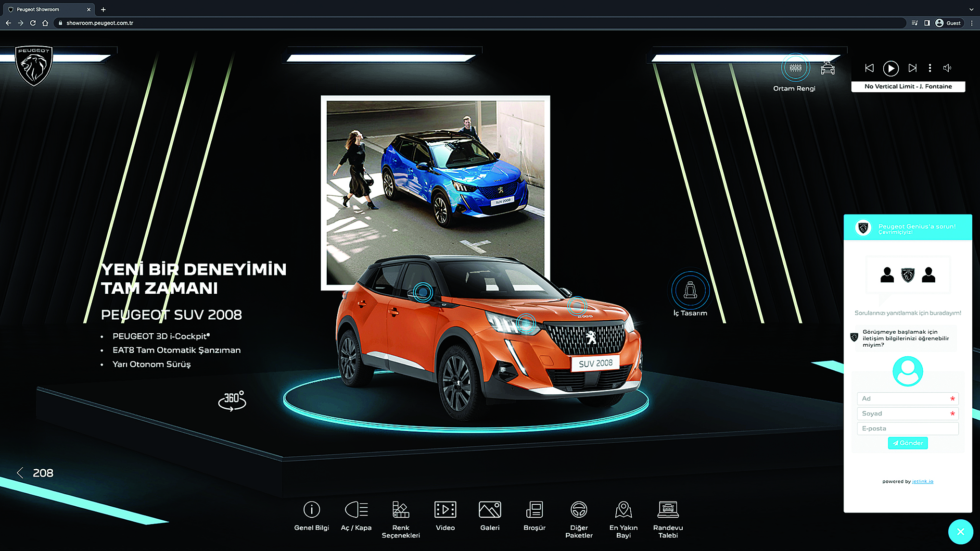Open Renk Seçenekleri color options
The height and width of the screenshot is (551, 980).
coord(400,510)
